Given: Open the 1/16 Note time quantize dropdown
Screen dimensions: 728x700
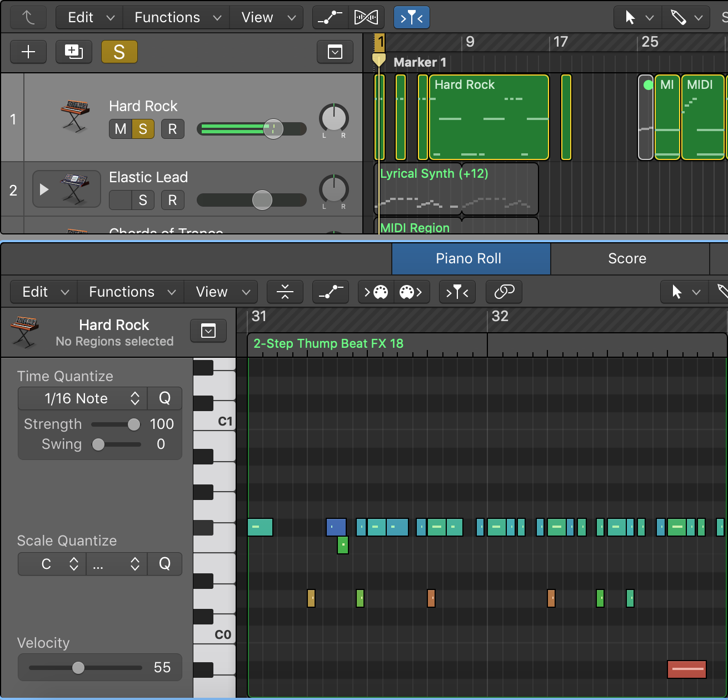Looking at the screenshot, I should (x=83, y=398).
